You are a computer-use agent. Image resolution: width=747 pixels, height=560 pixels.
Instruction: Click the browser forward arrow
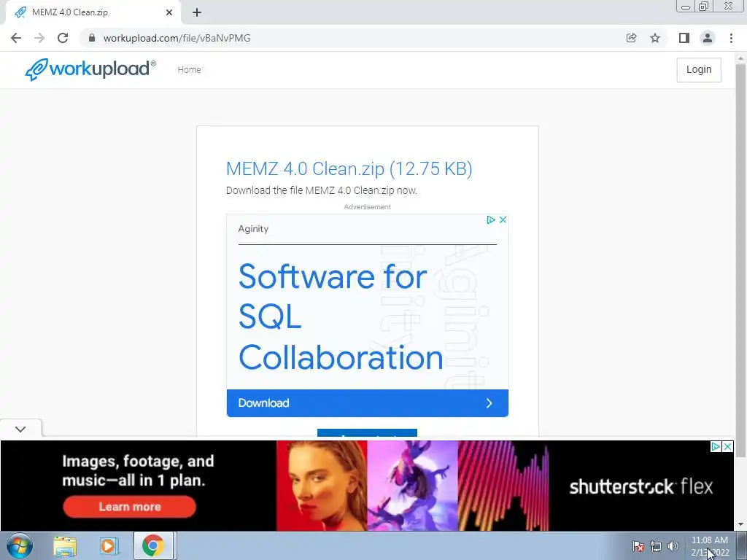point(39,38)
